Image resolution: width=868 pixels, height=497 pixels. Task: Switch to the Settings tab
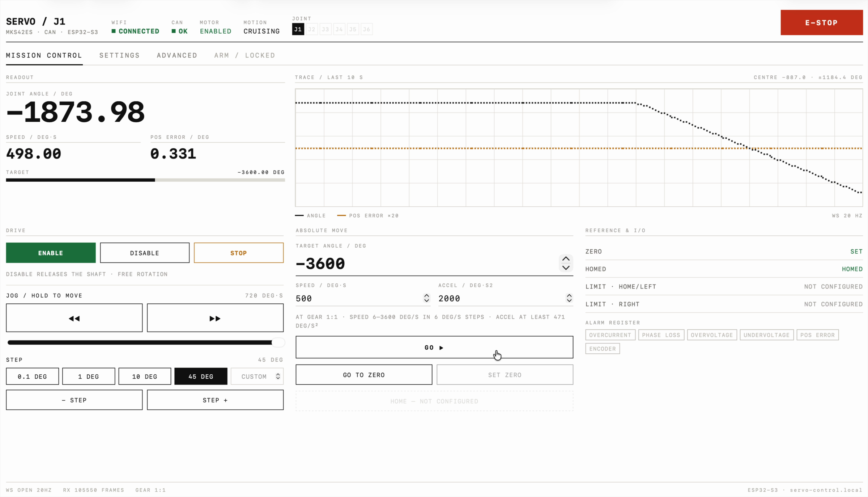(120, 55)
